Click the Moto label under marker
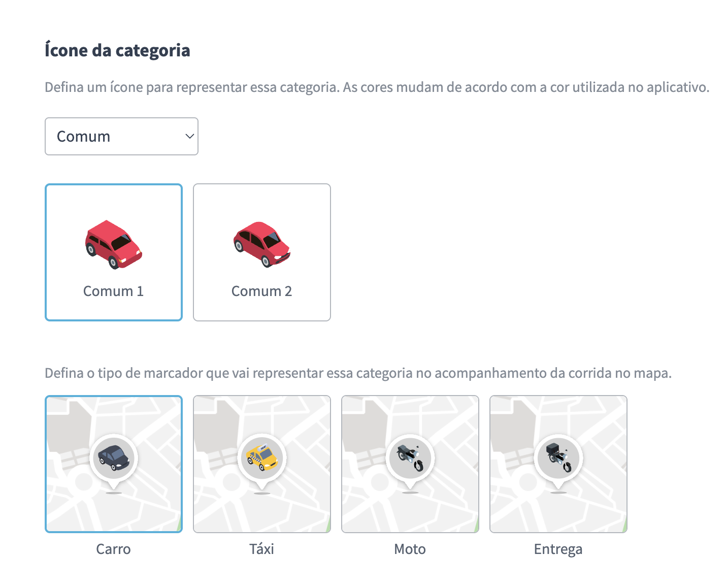The width and height of the screenshot is (726, 588). point(410,549)
